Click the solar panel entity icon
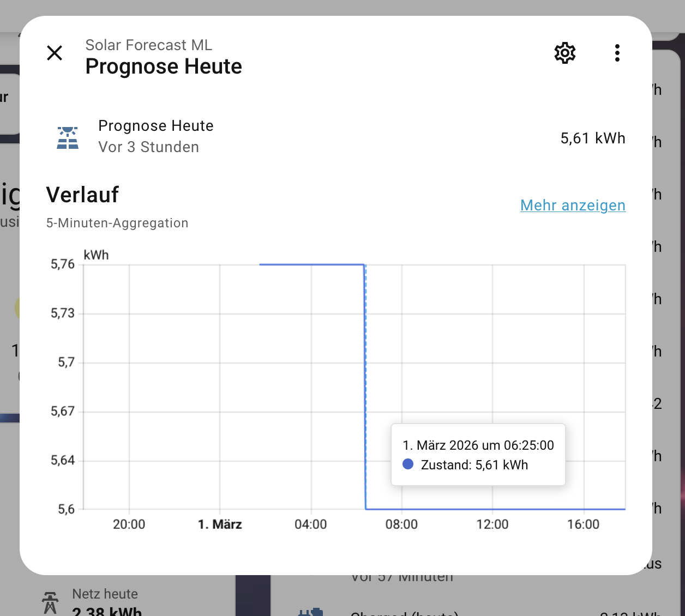The image size is (685, 616). [x=68, y=137]
